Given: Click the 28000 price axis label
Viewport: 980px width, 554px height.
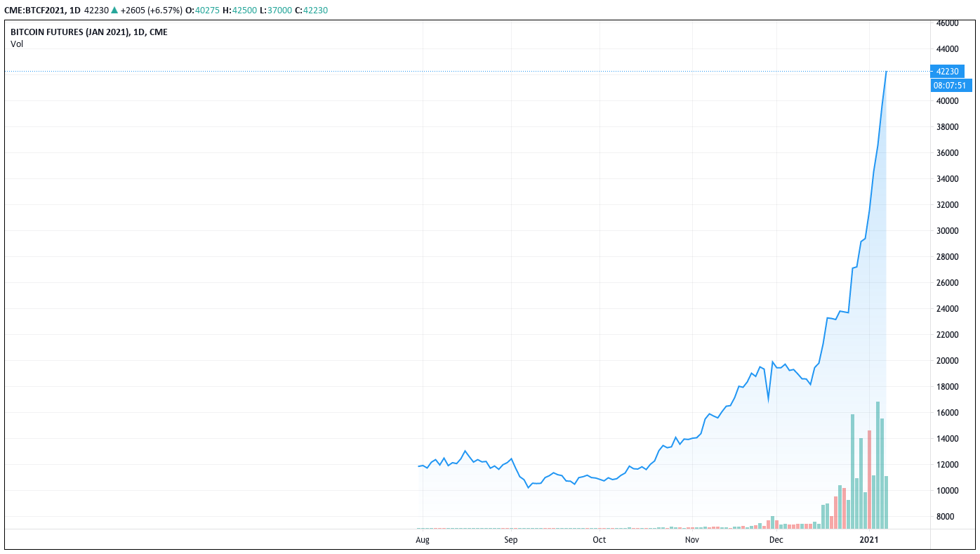Looking at the screenshot, I should click(x=948, y=257).
